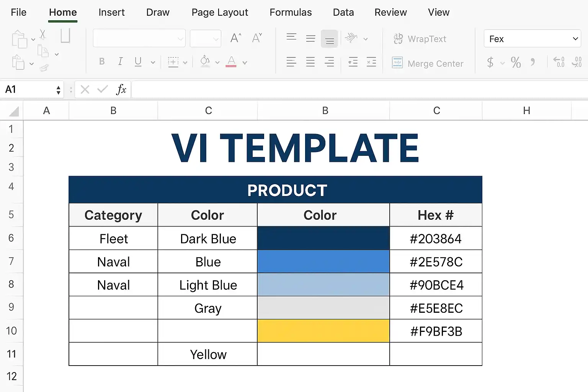The width and height of the screenshot is (588, 392).
Task: Click the fill color paint bucket
Action: tap(205, 61)
